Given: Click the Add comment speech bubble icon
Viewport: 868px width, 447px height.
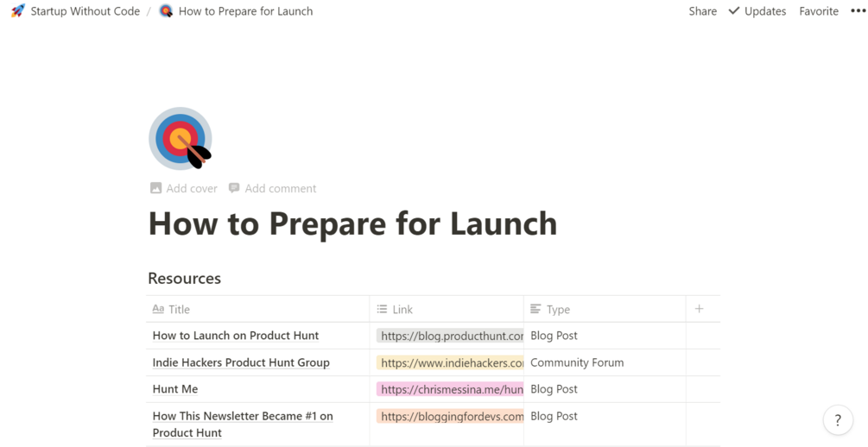Looking at the screenshot, I should [x=234, y=188].
